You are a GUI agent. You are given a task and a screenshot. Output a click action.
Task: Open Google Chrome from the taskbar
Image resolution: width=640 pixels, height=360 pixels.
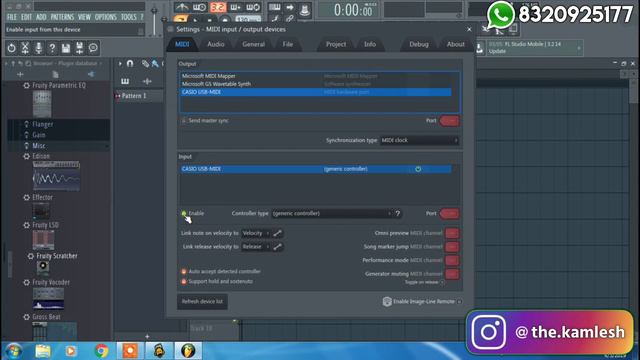coord(102,351)
